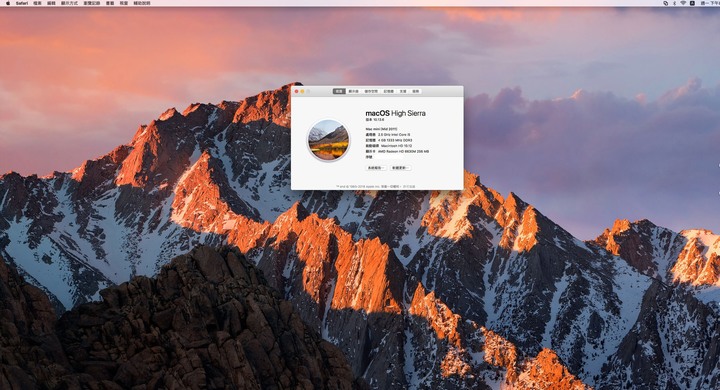The image size is (720, 390).
Task: Open the 輔助說明 (Help) menu
Action: click(142, 3)
